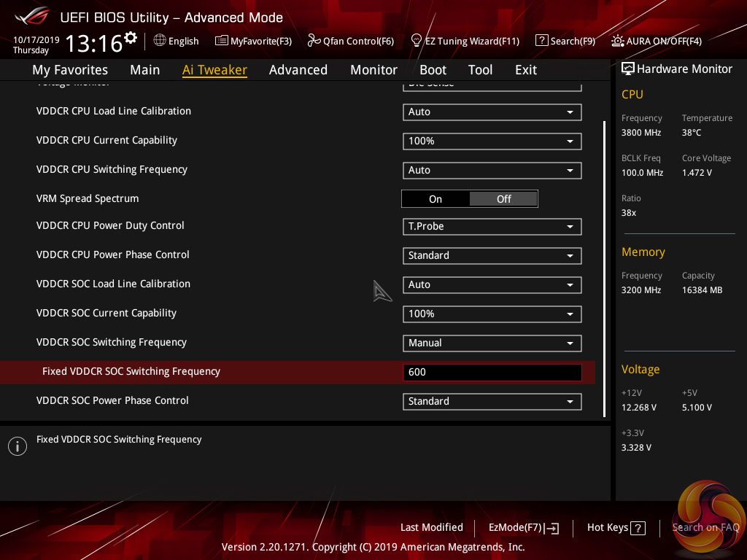Screen dimensions: 747x560
Task: Click the settings list vertical scrollbar
Action: [605, 268]
